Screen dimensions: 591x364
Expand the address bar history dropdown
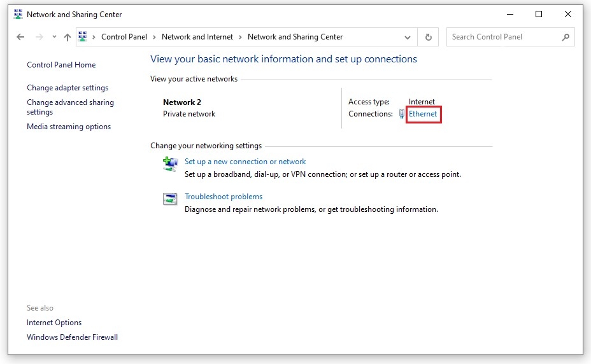(x=408, y=37)
